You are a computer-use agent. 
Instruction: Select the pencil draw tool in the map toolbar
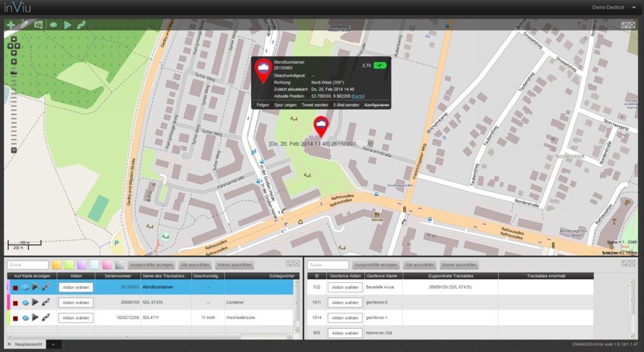click(24, 25)
